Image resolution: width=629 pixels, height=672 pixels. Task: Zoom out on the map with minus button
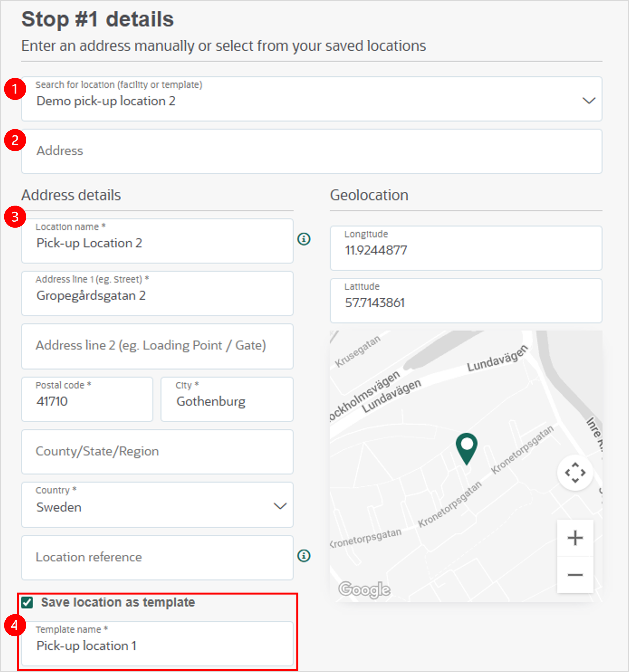[575, 575]
